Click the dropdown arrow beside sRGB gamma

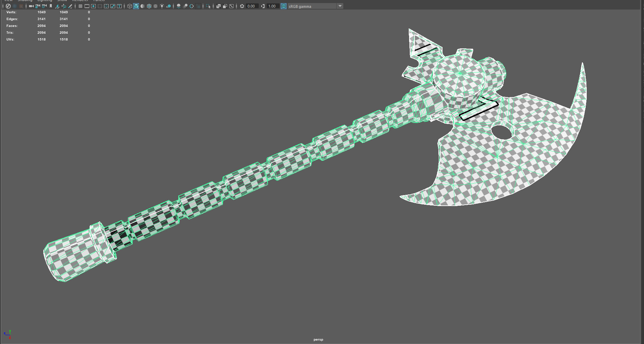point(340,6)
